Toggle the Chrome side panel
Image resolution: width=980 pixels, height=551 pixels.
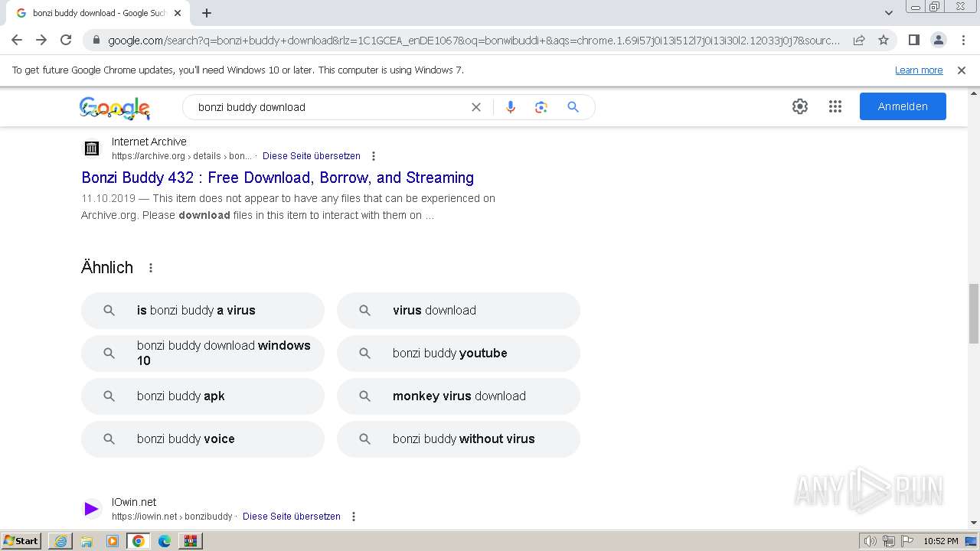[x=913, y=40]
